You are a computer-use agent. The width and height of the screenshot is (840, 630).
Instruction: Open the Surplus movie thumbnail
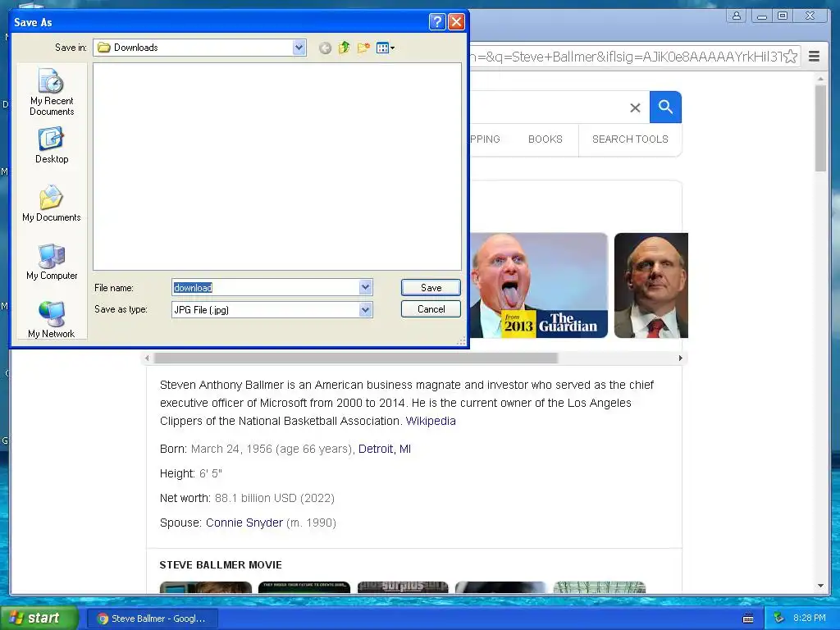[403, 587]
